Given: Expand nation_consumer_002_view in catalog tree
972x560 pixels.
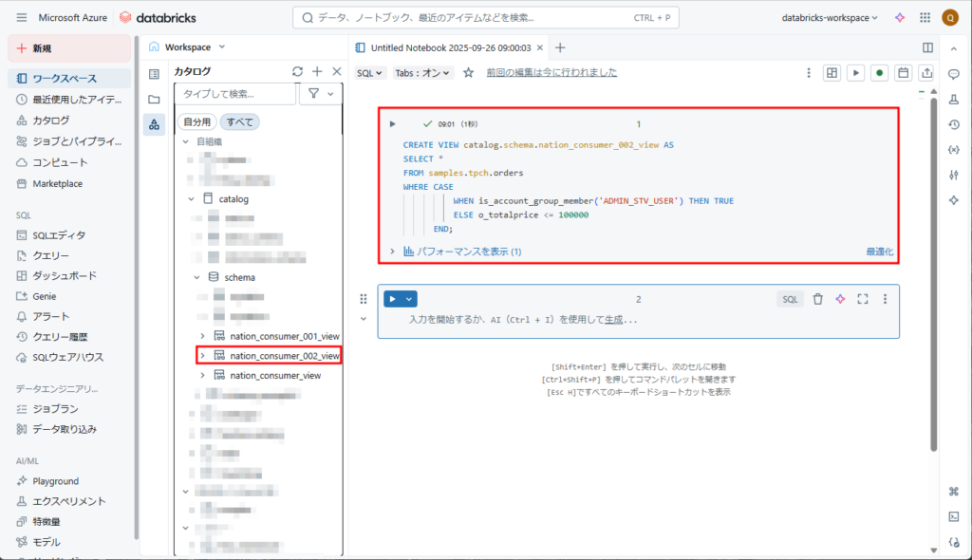Looking at the screenshot, I should [x=202, y=355].
